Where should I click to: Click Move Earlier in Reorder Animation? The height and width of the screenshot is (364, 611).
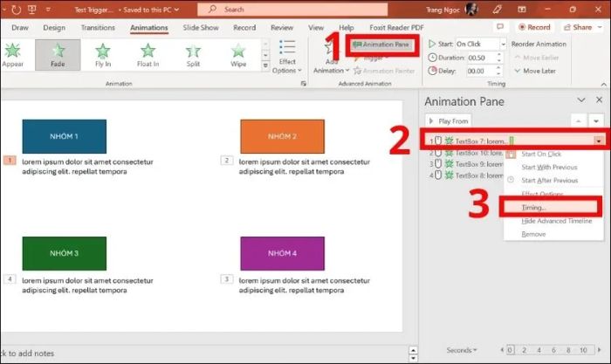[x=537, y=58]
